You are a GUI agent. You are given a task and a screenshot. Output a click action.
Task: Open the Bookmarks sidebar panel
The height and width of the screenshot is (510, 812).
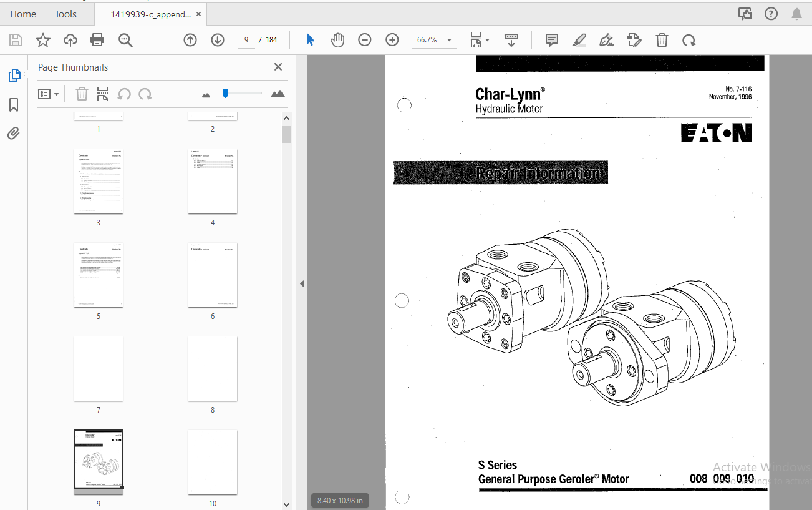14,105
